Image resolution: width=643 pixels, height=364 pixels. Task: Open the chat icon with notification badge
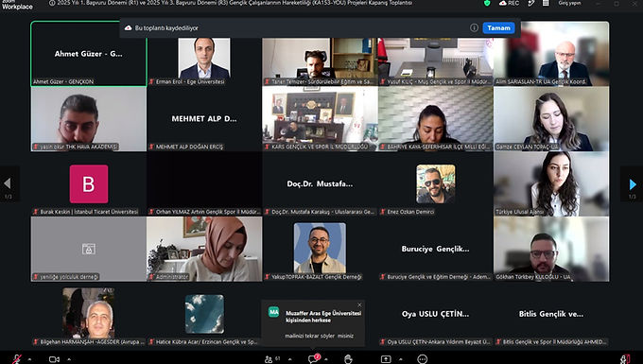[x=313, y=358]
